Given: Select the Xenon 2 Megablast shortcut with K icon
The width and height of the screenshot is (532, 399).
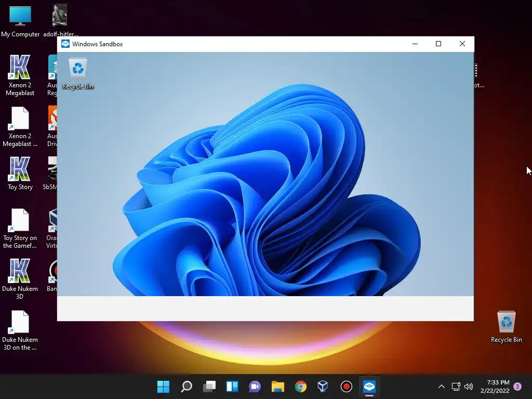Looking at the screenshot, I should (x=20, y=75).
